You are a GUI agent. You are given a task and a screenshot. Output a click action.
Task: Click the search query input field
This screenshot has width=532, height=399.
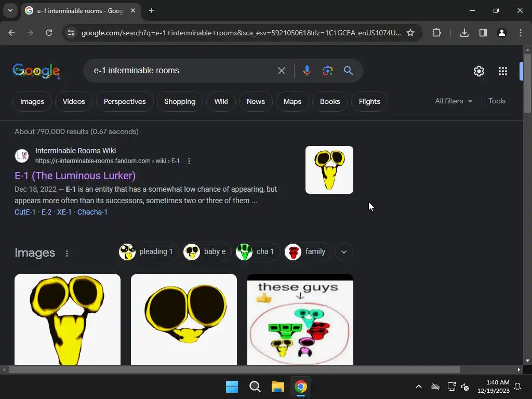pos(183,71)
